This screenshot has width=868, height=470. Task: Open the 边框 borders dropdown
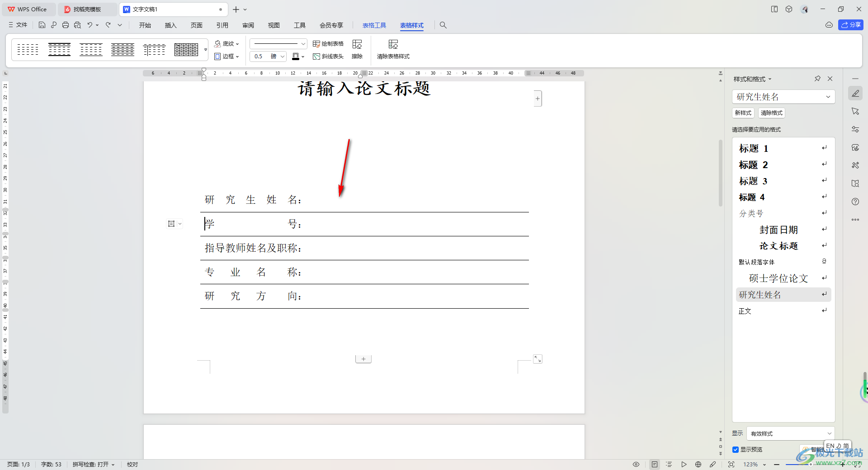[226, 56]
